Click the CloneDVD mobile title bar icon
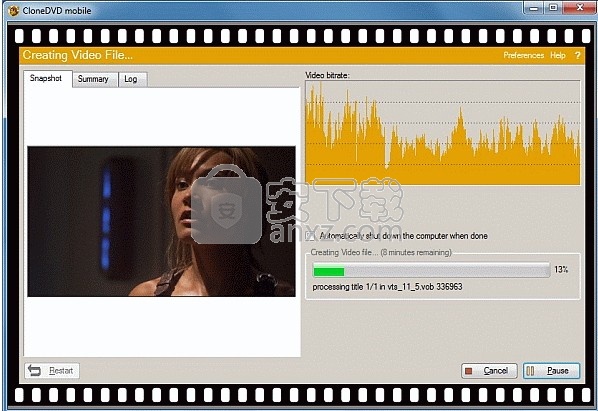 point(13,11)
